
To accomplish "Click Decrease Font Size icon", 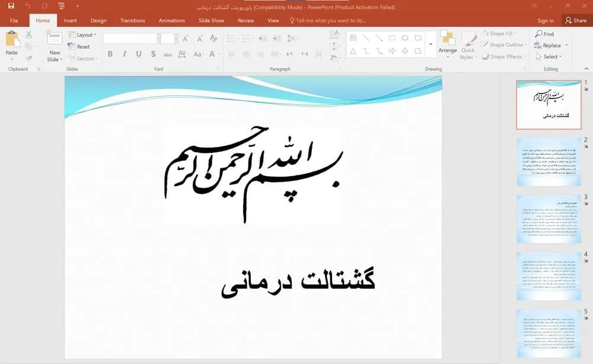I will pos(200,39).
